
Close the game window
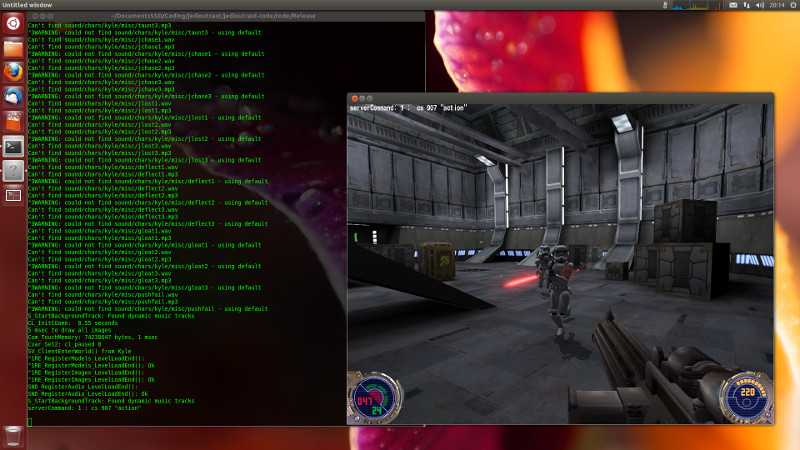point(355,98)
